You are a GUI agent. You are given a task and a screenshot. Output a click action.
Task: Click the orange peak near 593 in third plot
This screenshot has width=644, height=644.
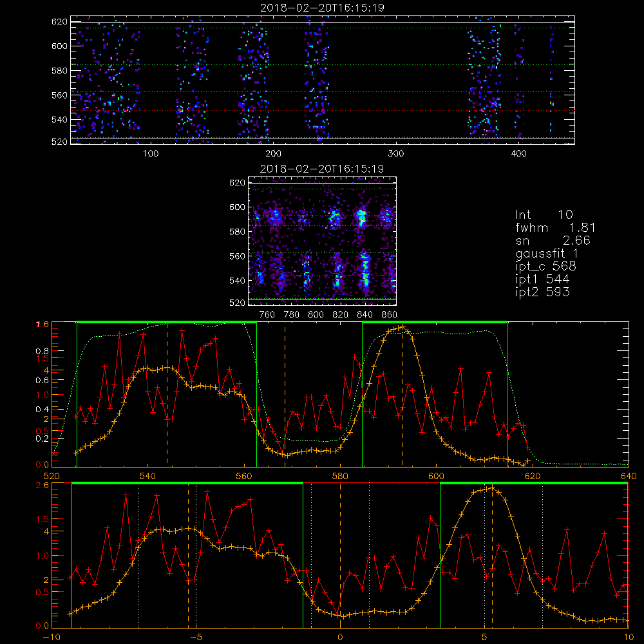[x=403, y=327]
